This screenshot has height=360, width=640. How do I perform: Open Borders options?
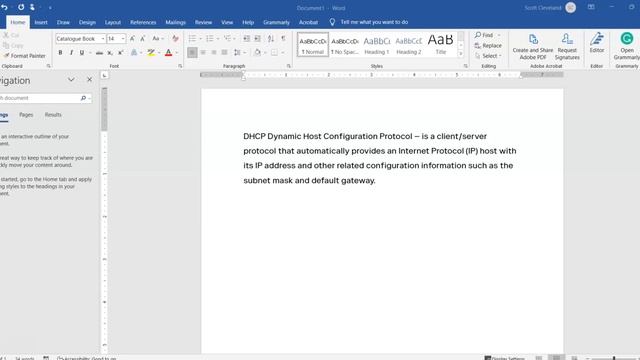click(x=275, y=53)
